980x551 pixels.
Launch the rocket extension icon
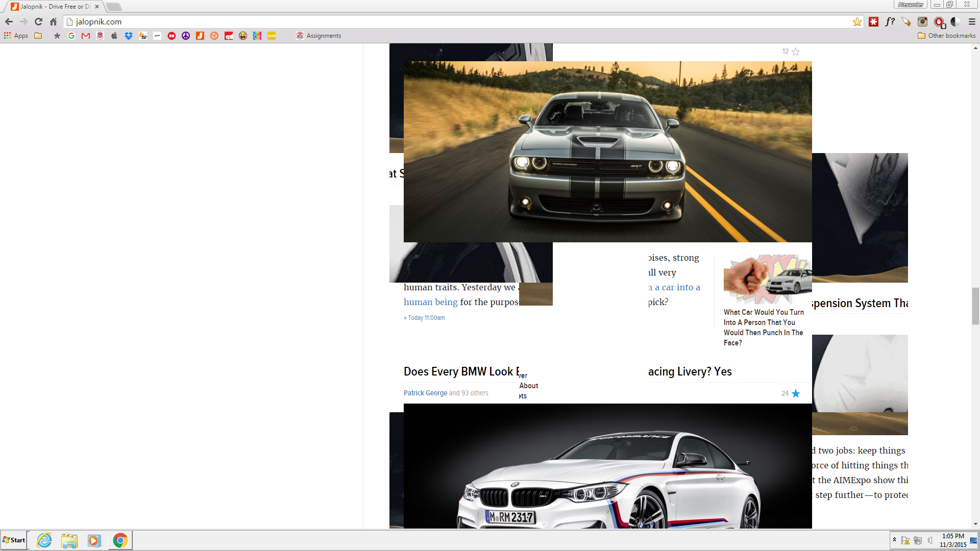tap(906, 21)
